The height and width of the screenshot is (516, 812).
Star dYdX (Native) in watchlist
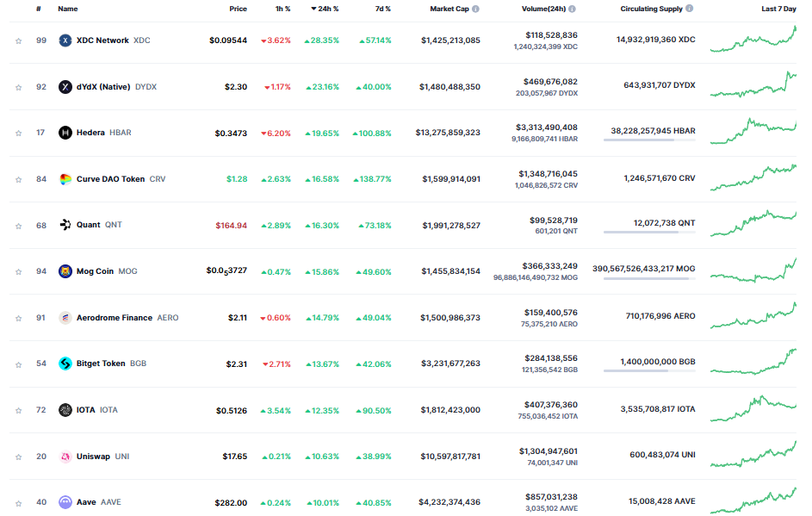point(19,88)
